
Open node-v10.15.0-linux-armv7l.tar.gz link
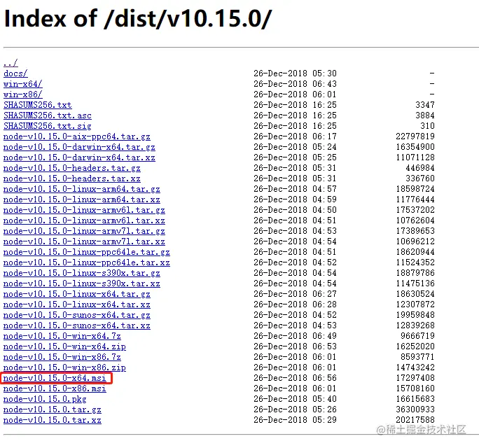84,231
